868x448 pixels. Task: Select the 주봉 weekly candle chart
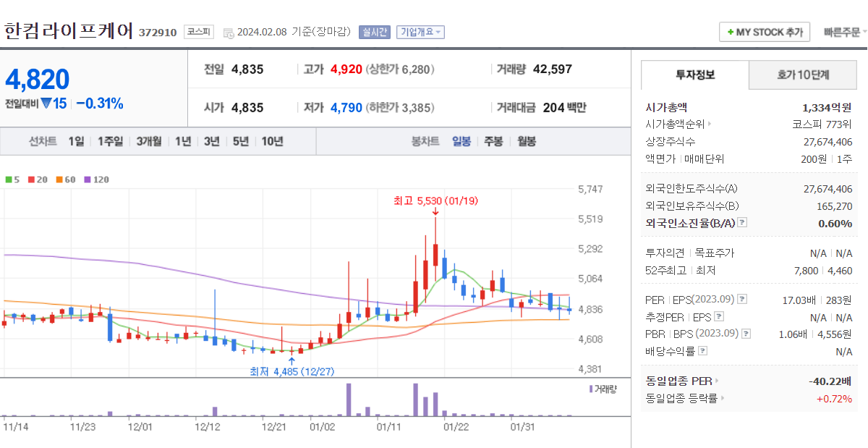(x=494, y=141)
